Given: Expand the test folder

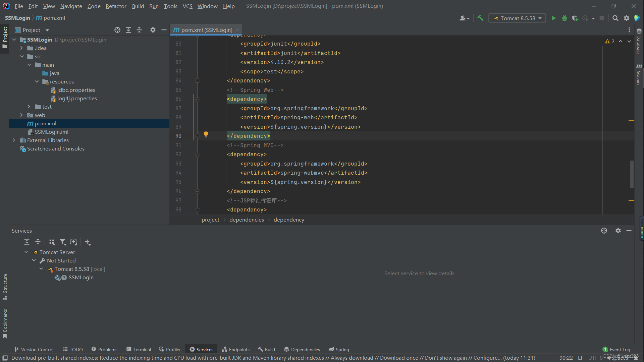Looking at the screenshot, I should click(x=29, y=107).
